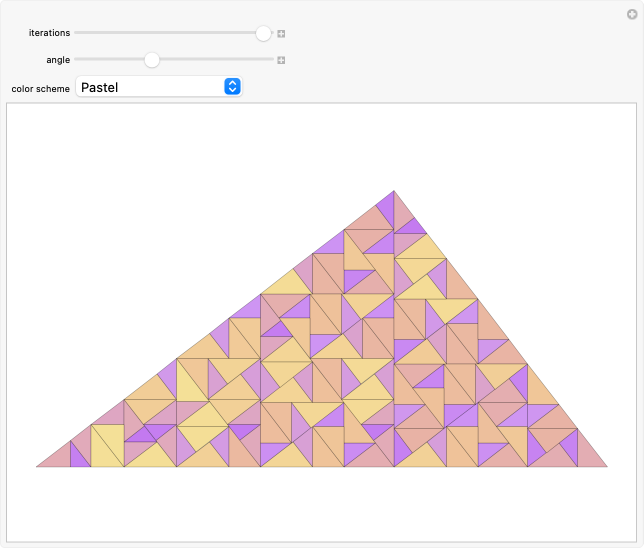Click the "angle" label

58,60
